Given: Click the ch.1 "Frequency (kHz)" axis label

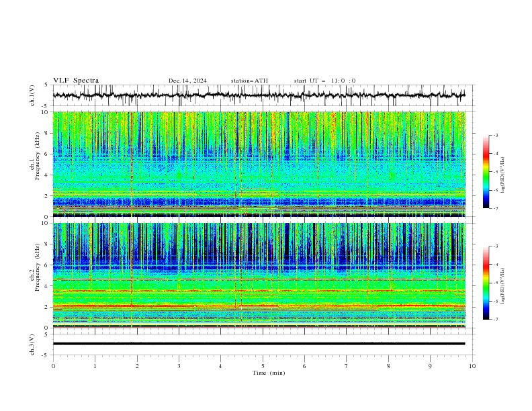Looking at the screenshot, I should point(38,156).
